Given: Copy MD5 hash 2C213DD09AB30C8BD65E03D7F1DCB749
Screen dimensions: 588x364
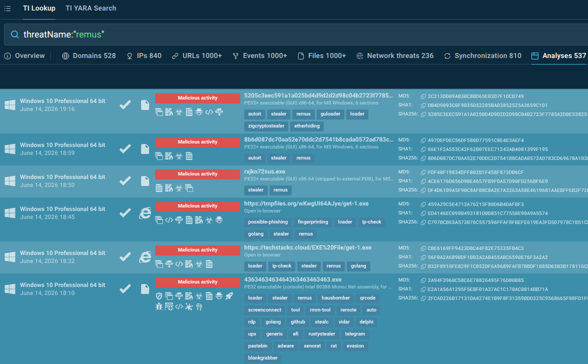Looking at the screenshot, I should coord(423,96).
